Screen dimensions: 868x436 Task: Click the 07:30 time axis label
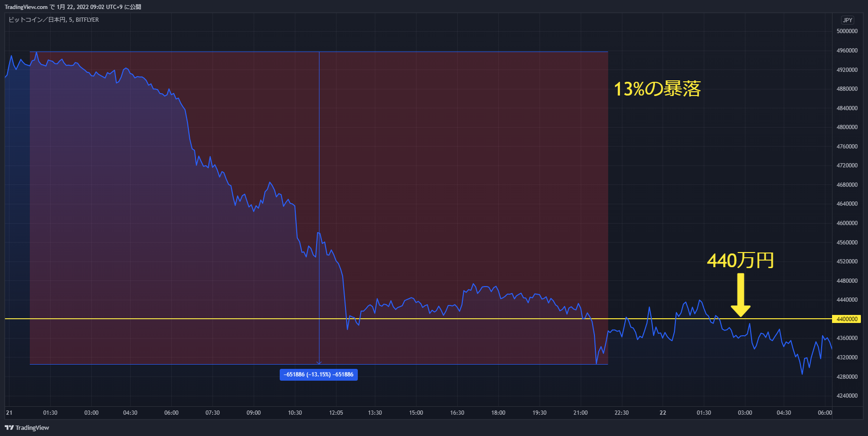point(213,413)
